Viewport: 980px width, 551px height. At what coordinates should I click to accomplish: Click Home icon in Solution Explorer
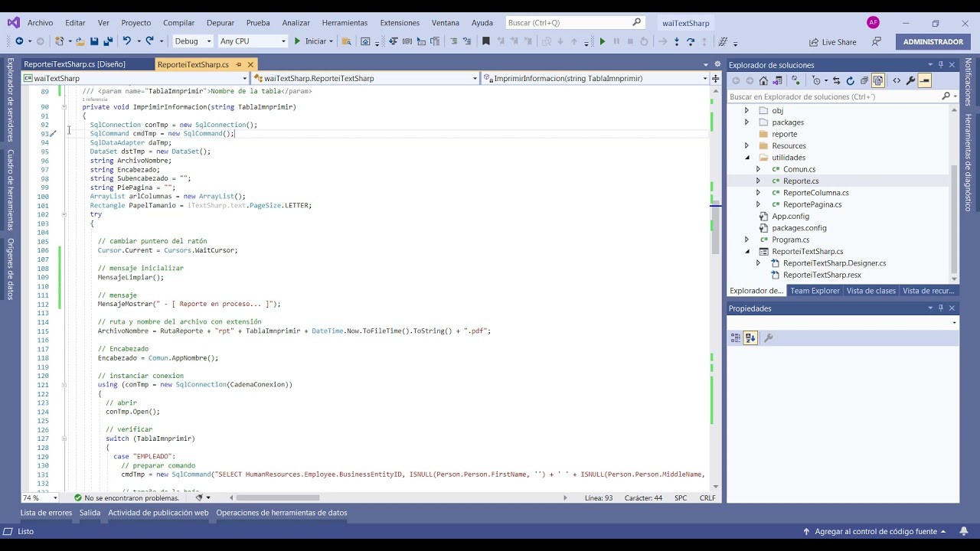tap(763, 80)
